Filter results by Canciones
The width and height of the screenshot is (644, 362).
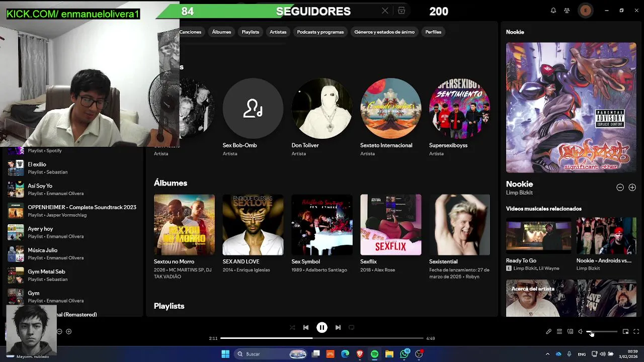click(190, 32)
